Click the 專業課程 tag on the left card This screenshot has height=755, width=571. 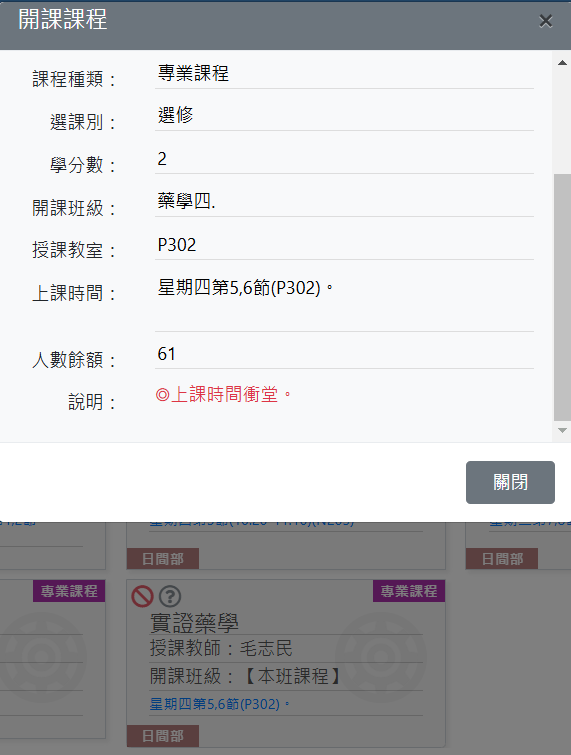69,591
